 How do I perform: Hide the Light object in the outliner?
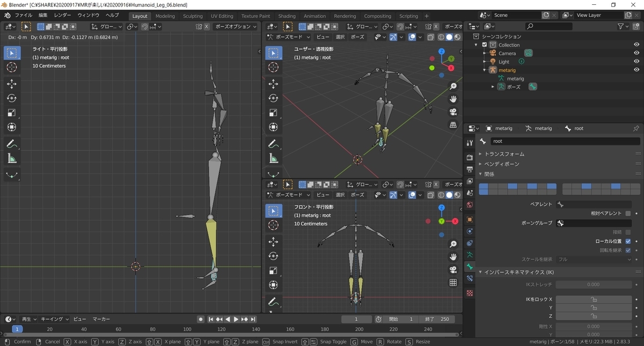pos(636,62)
